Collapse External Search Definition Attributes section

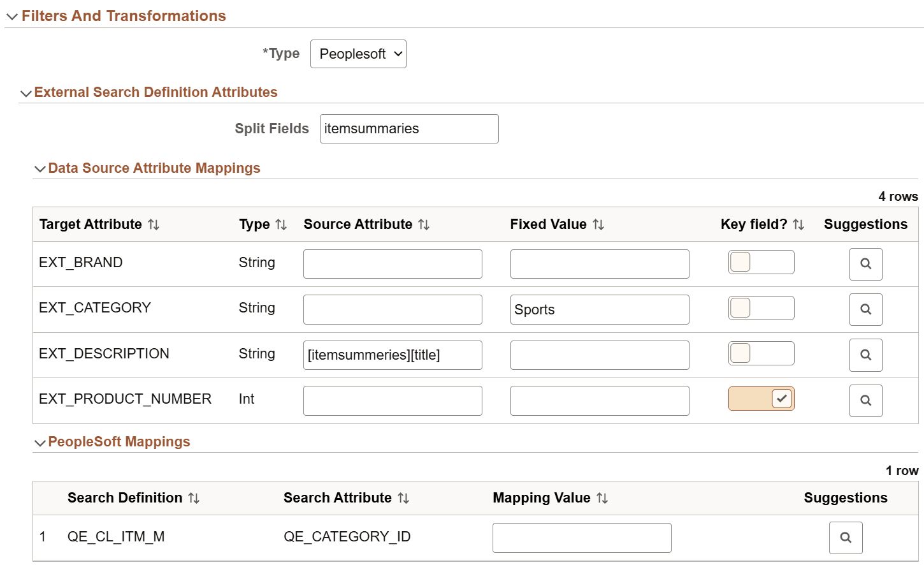tap(26, 93)
